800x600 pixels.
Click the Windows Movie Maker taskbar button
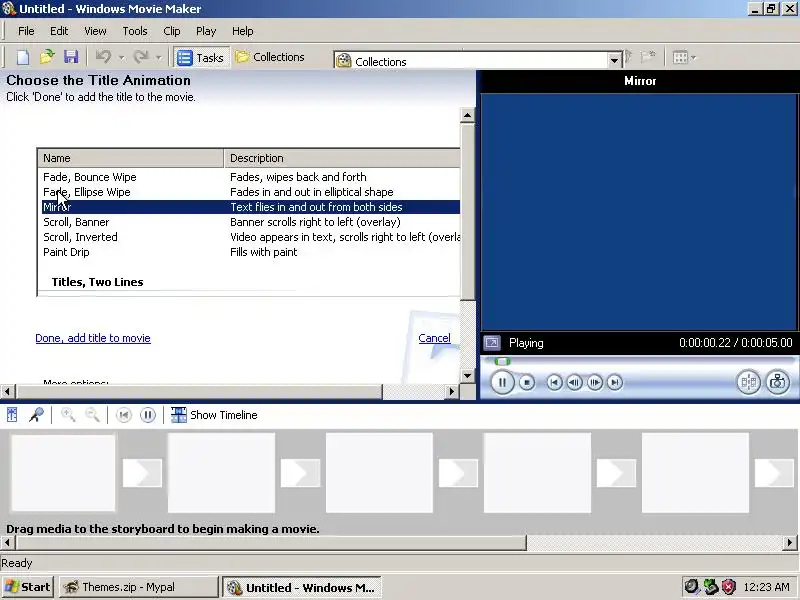pos(302,587)
